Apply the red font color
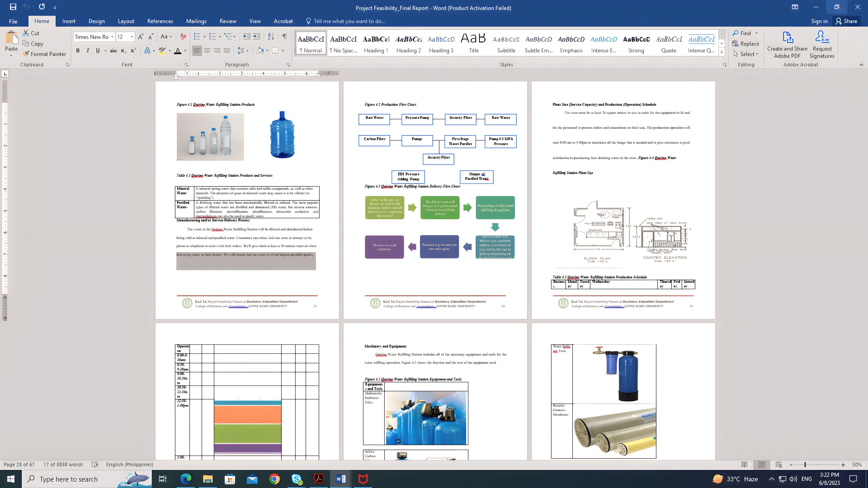The height and width of the screenshot is (488, 868). [x=178, y=51]
